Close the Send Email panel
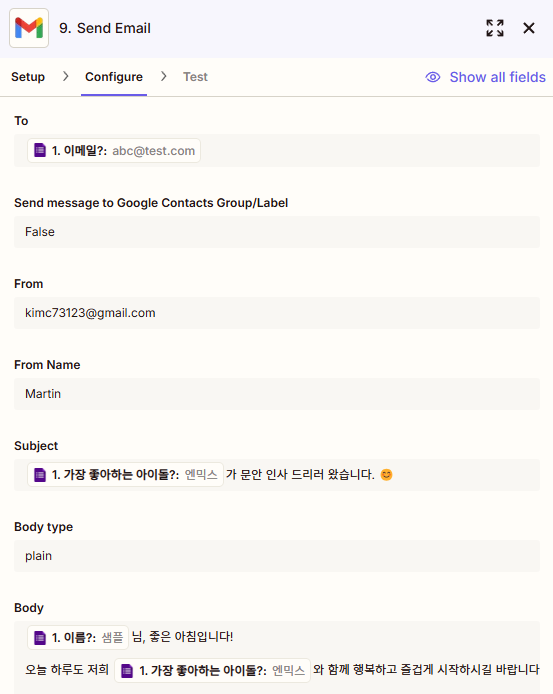Image resolution: width=553 pixels, height=694 pixels. 529,28
